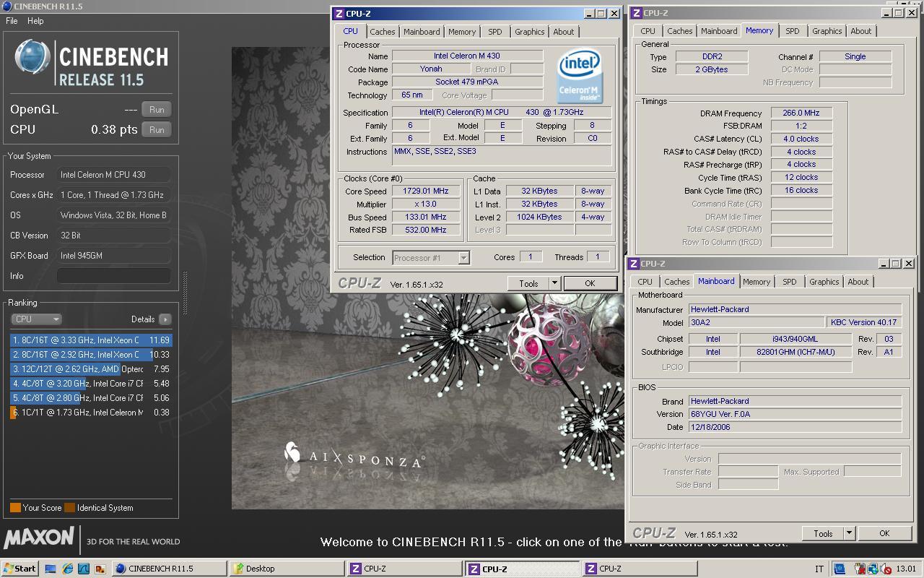The width and height of the screenshot is (924, 578).
Task: Click the Z icon in CPU-Z Mainboard window title
Action: (633, 264)
